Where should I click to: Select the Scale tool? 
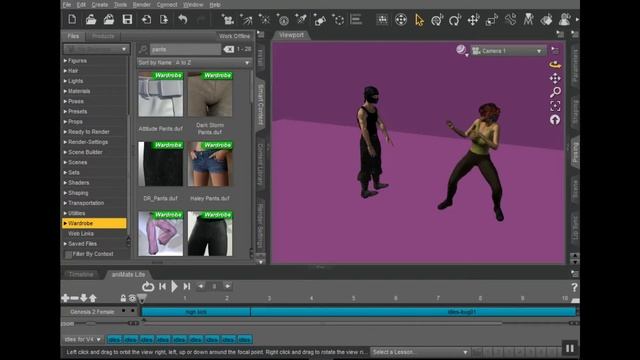point(492,20)
